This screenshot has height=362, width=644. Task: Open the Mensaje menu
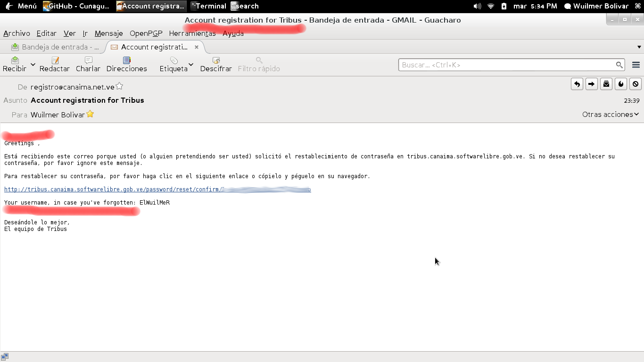109,33
